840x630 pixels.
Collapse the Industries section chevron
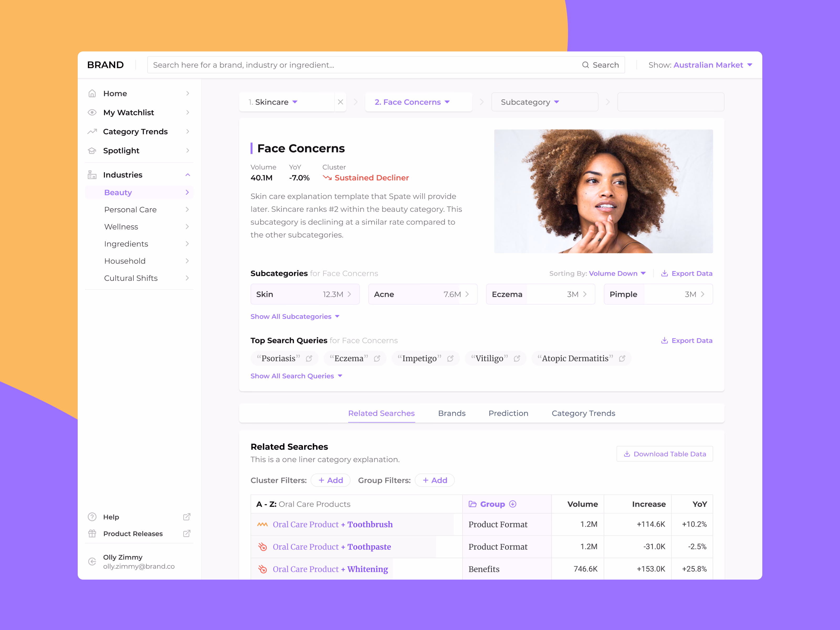[x=188, y=175]
